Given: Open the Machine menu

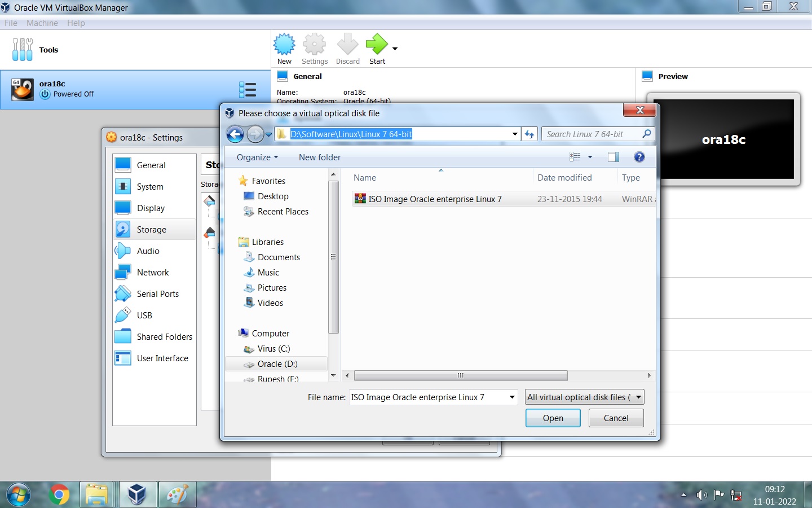Looking at the screenshot, I should [42, 23].
